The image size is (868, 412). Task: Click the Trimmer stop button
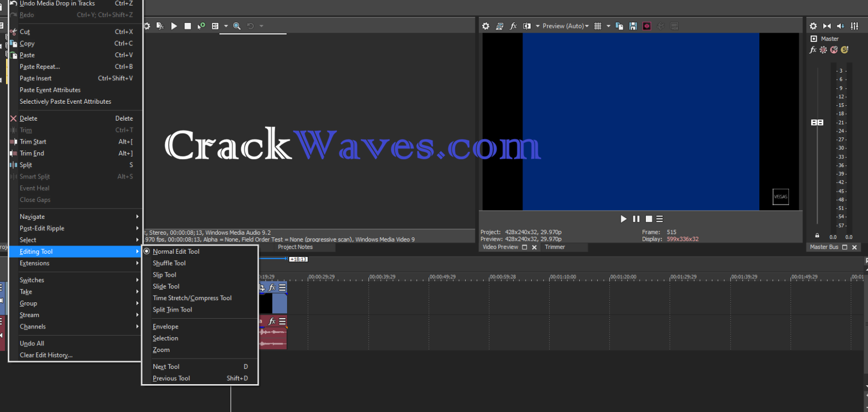pos(188,26)
